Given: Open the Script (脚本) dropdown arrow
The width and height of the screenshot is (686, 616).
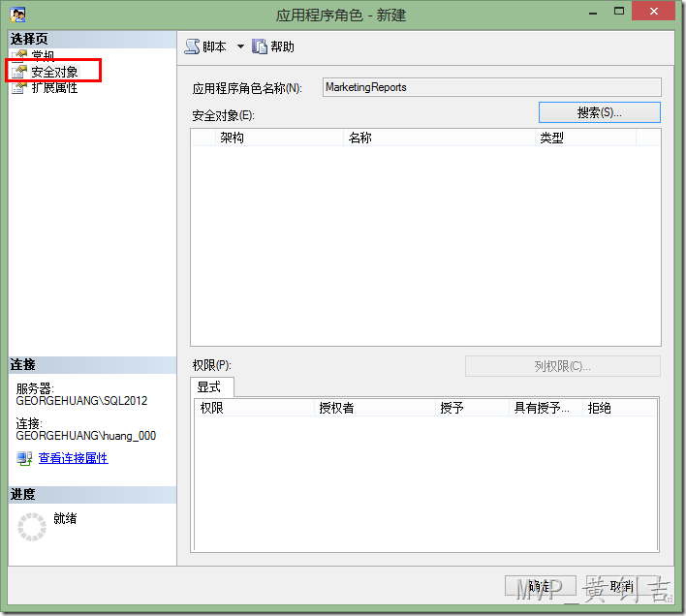Looking at the screenshot, I should 240,46.
